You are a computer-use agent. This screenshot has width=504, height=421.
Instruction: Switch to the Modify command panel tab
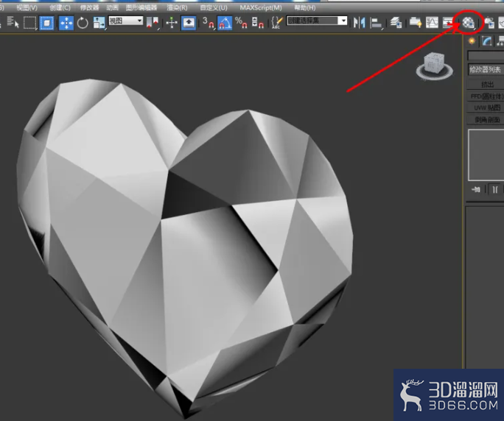click(x=486, y=40)
